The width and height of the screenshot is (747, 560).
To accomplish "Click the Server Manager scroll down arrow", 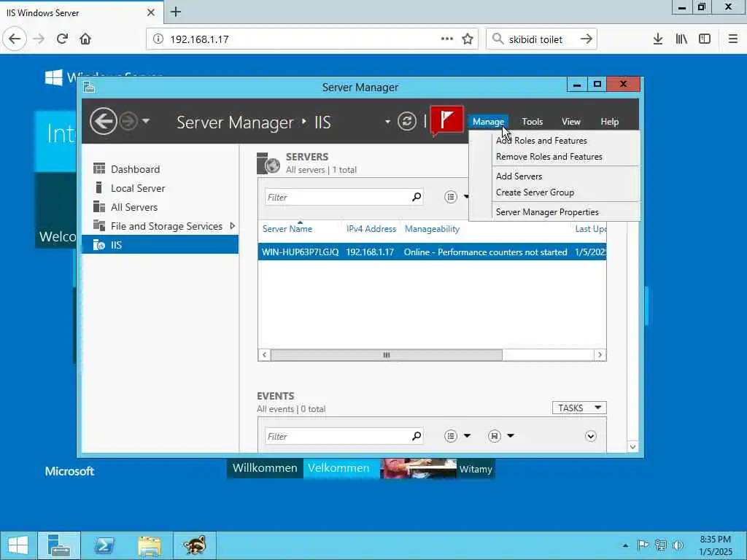I will click(x=632, y=447).
